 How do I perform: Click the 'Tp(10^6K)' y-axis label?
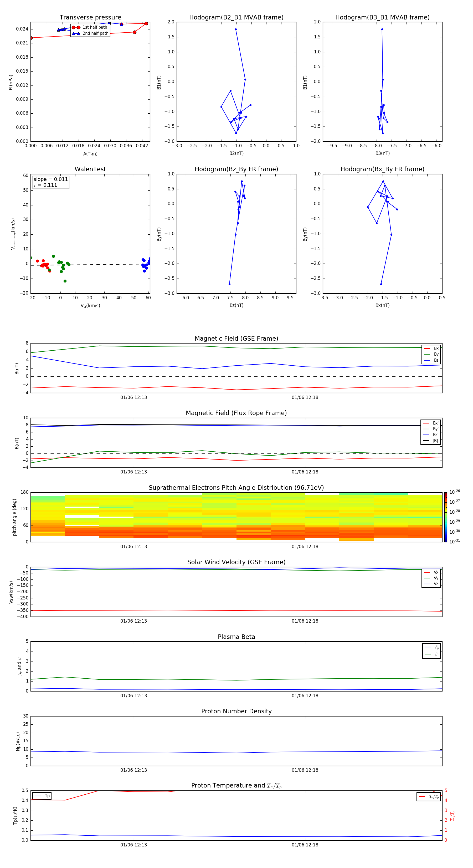coord(15,815)
